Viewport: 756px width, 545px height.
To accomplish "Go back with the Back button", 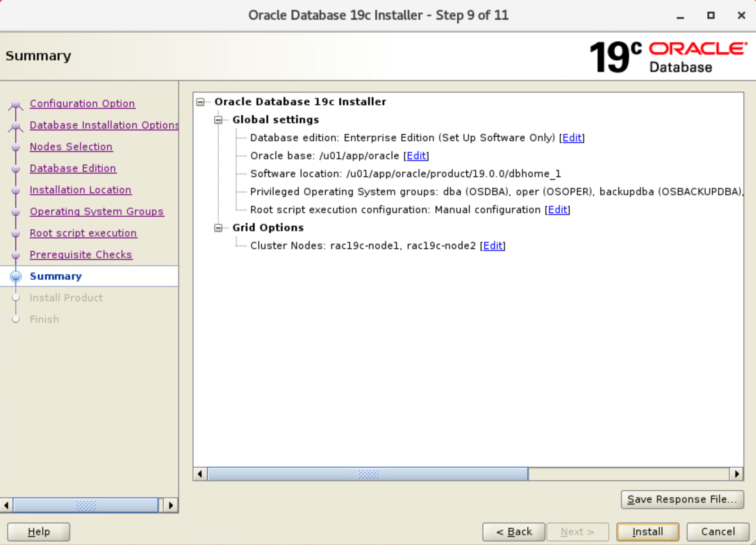I will point(514,532).
